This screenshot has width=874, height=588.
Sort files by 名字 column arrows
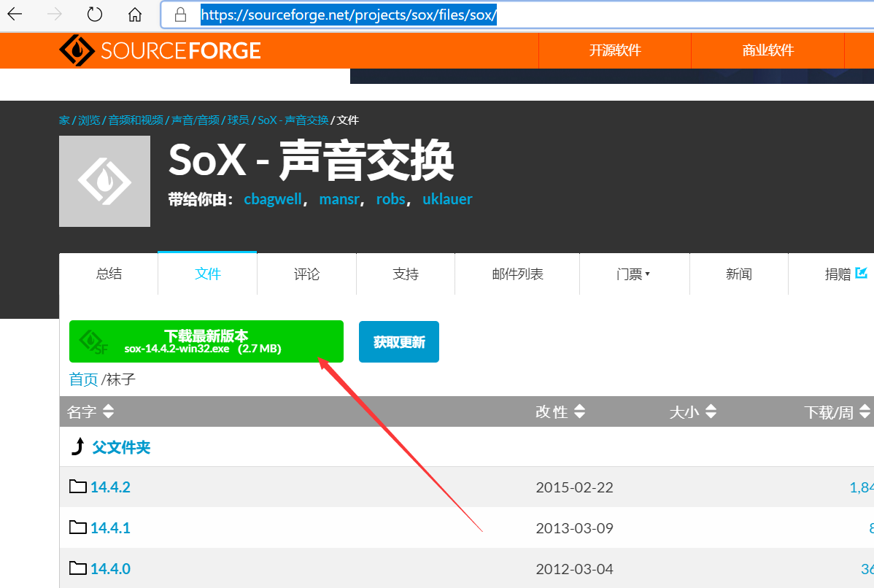[x=108, y=411]
